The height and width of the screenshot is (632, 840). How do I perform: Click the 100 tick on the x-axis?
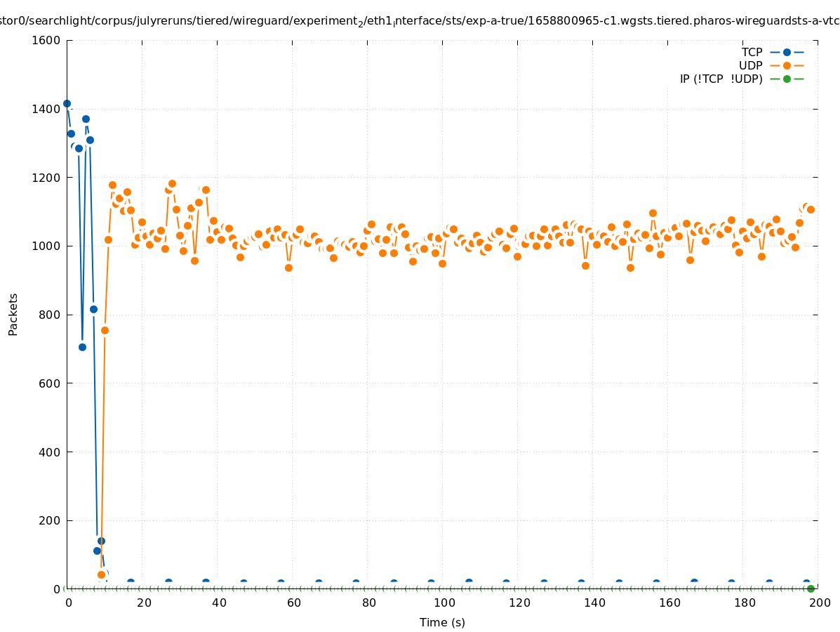(x=444, y=603)
